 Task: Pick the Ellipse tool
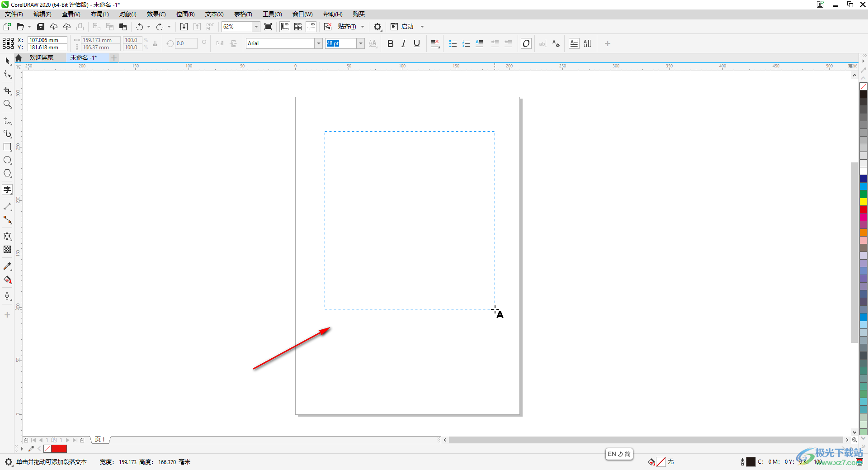(x=7, y=160)
